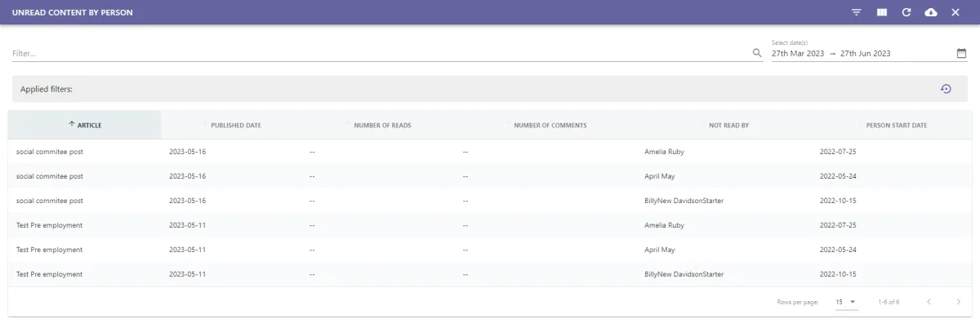Select Test Pre employment row for BillyNew DavidsonStarter
Screen dimensions: 980x319
click(490, 274)
